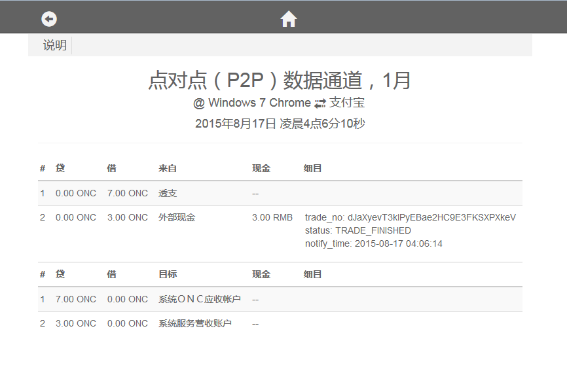This screenshot has height=392, width=567.
Task: Select the 系统ONC应收帐户 target entry
Action: [200, 299]
